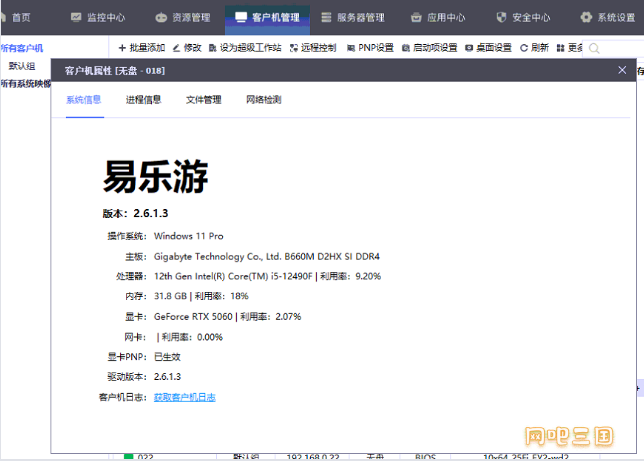Open the 监控中心 monitoring tab

[98, 18]
